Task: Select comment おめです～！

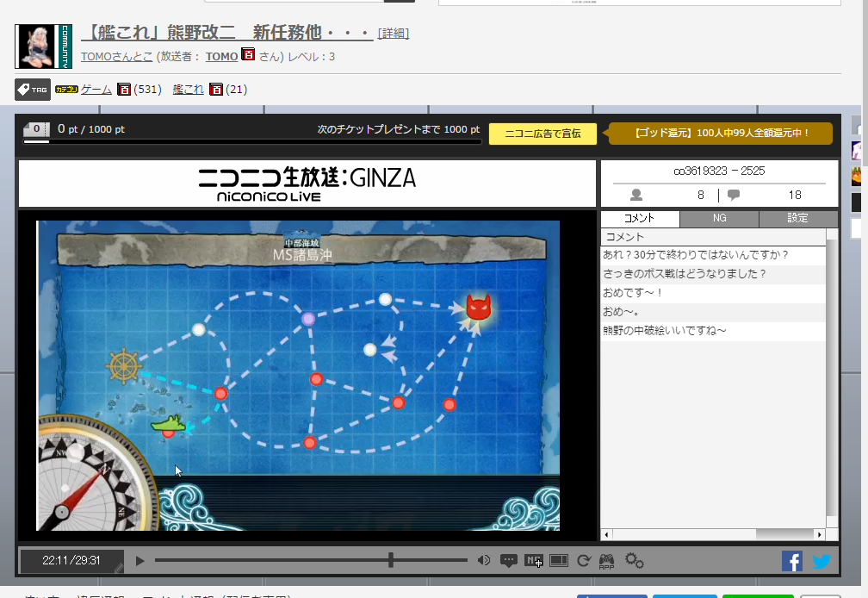Action: (713, 292)
